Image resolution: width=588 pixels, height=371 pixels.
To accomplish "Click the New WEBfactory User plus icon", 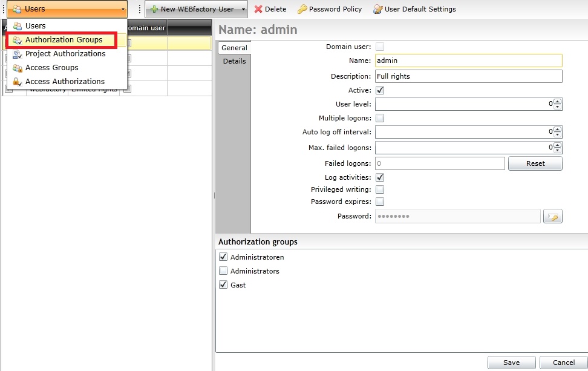I will click(154, 9).
